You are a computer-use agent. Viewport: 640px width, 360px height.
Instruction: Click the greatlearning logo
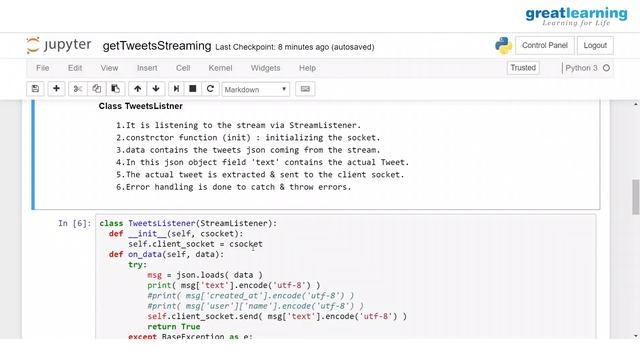pos(576,17)
